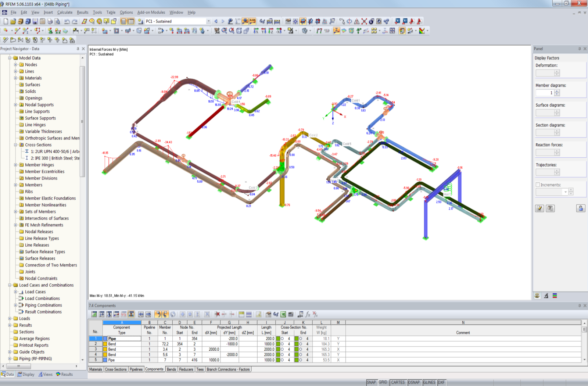Click the Open file folder icon
Viewport: 588px width, 386px height.
point(13,21)
